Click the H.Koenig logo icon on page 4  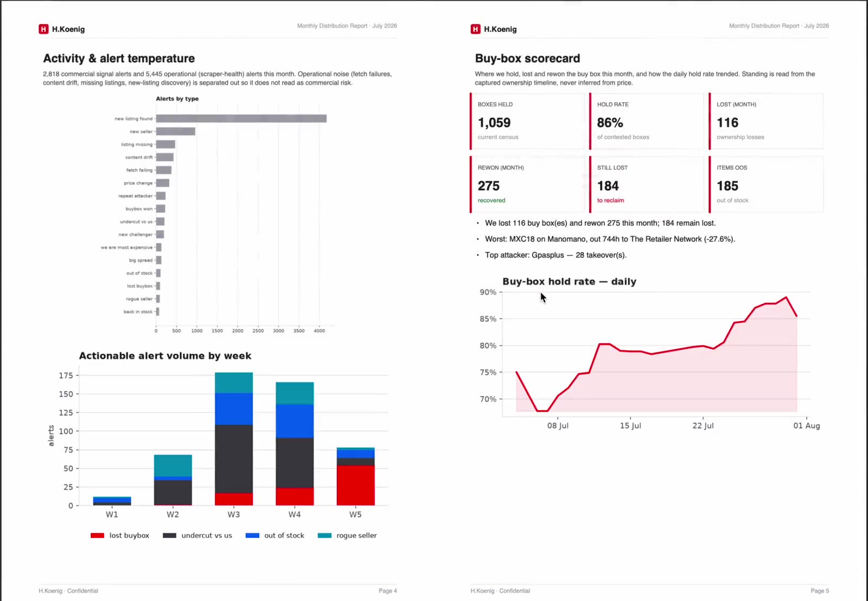(x=43, y=29)
